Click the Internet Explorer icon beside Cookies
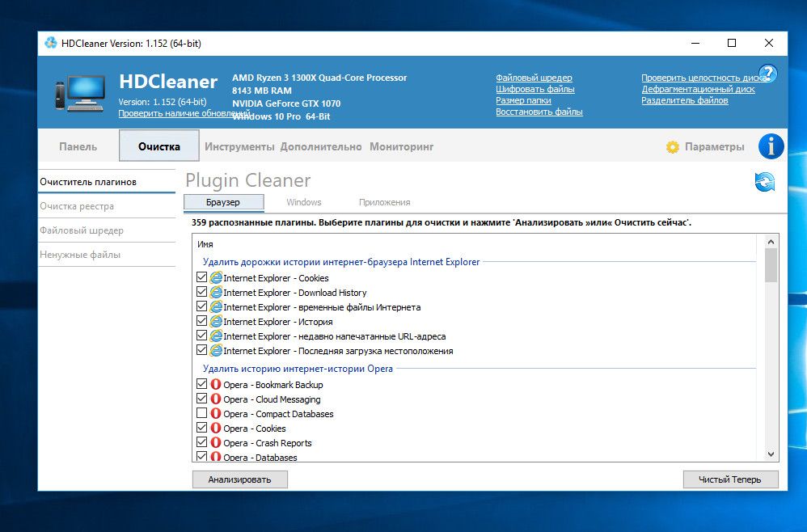The height and width of the screenshot is (532, 807). click(216, 278)
